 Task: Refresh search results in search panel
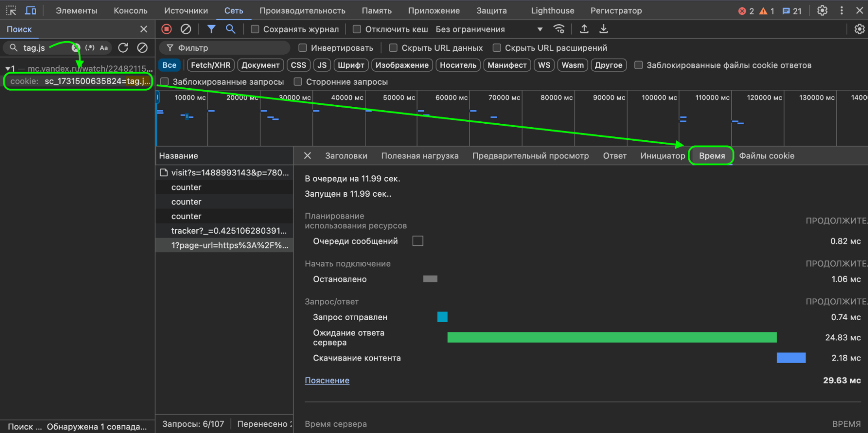123,48
